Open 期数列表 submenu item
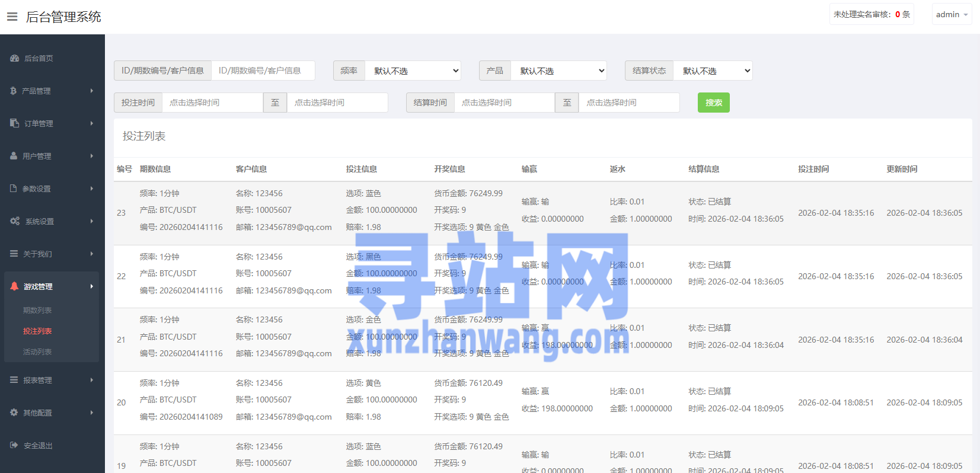The width and height of the screenshot is (980, 473). 37,310
